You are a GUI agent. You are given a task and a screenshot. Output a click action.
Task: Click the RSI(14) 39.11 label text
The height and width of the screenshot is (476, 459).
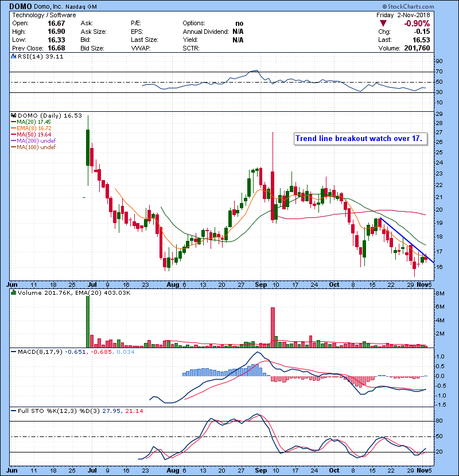(40, 56)
